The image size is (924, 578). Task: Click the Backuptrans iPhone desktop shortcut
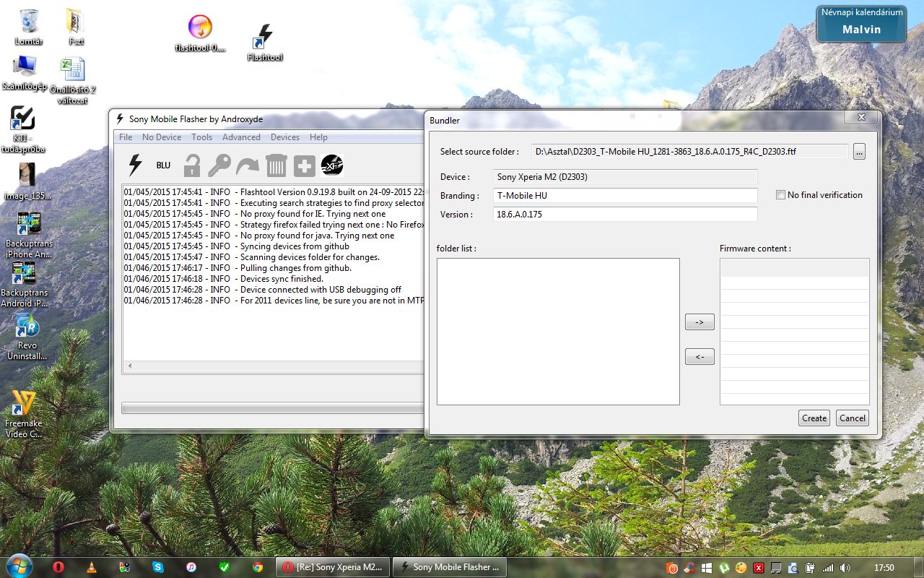tap(29, 235)
